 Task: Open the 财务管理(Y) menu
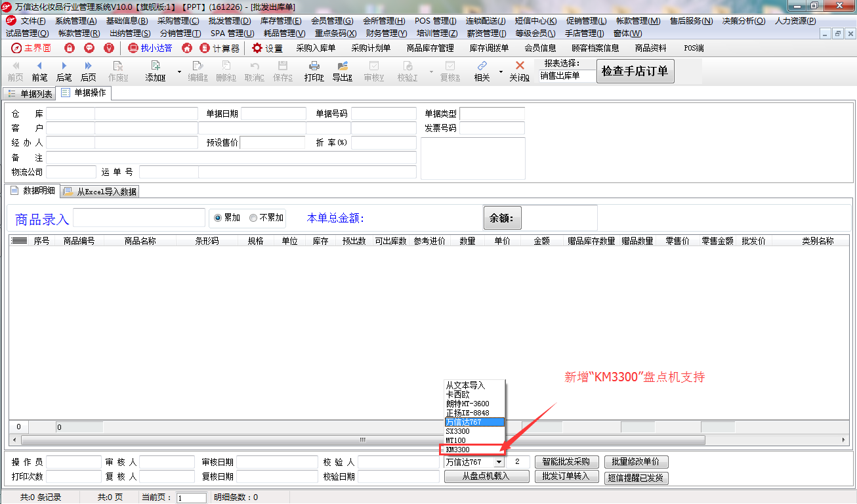pyautogui.click(x=387, y=33)
